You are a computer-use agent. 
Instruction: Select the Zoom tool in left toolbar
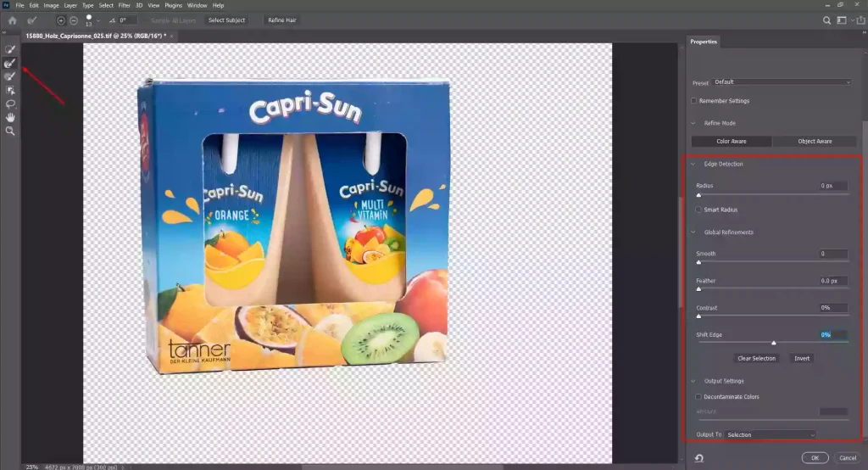(x=10, y=131)
